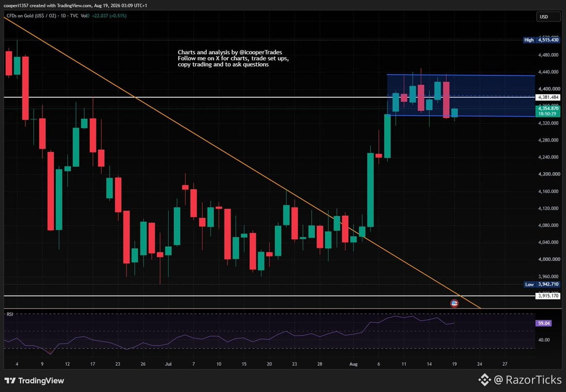Click the 4,320.000 price axis value
566x392 pixels.
(x=549, y=123)
